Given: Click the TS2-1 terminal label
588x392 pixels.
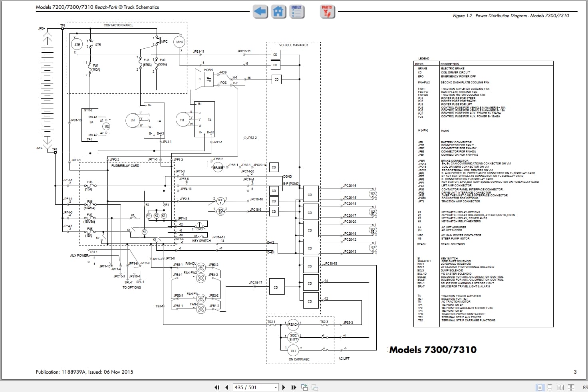Looking at the screenshot, I should [x=271, y=322].
